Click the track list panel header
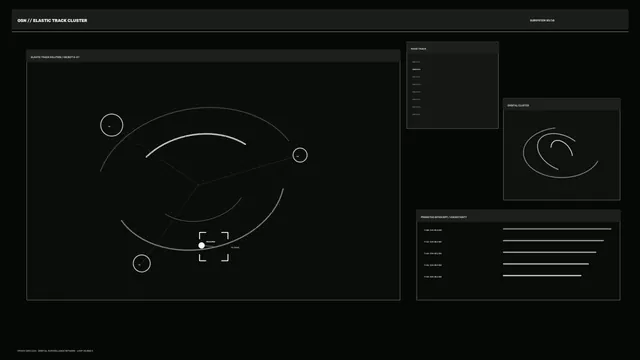The height and width of the screenshot is (360, 640). pos(452,49)
